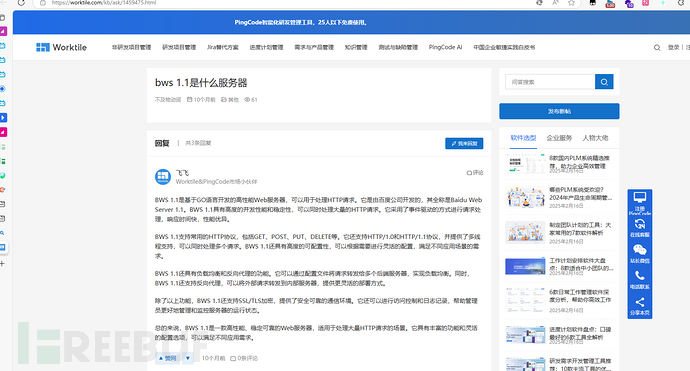Click thumbnail of 进度计划软件盘点 article

pos(525,335)
